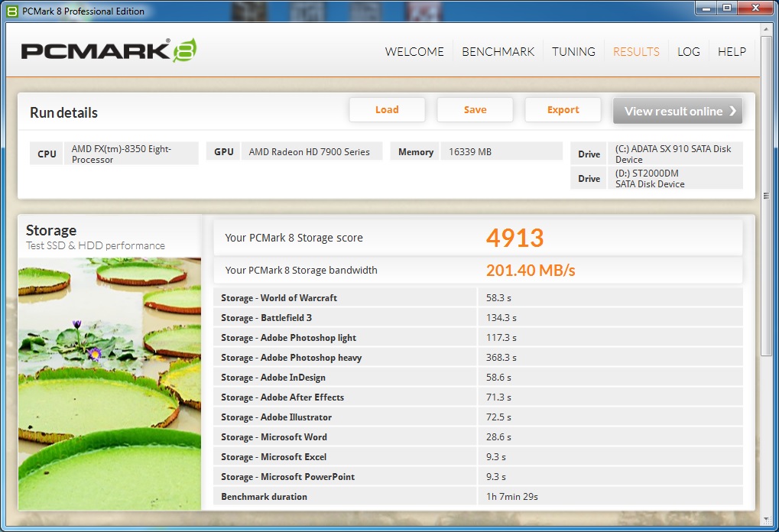Select Storage - Adobe Photoshop light row
Image resolution: width=779 pixels, height=532 pixels.
click(x=478, y=337)
